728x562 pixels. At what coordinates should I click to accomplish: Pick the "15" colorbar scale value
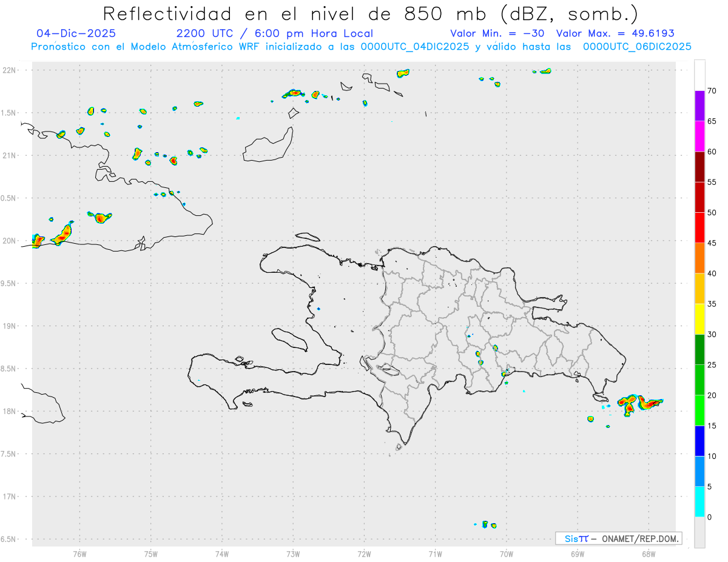tap(712, 426)
